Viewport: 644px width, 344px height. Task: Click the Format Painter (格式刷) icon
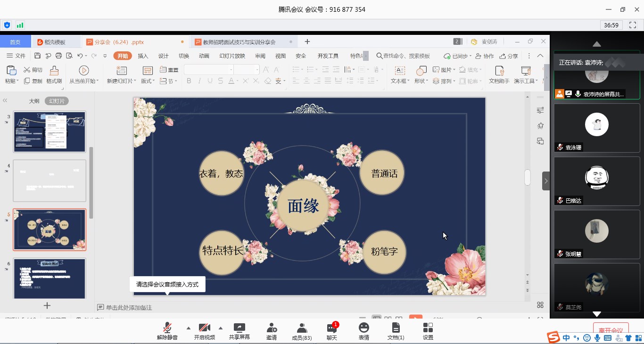(x=54, y=71)
